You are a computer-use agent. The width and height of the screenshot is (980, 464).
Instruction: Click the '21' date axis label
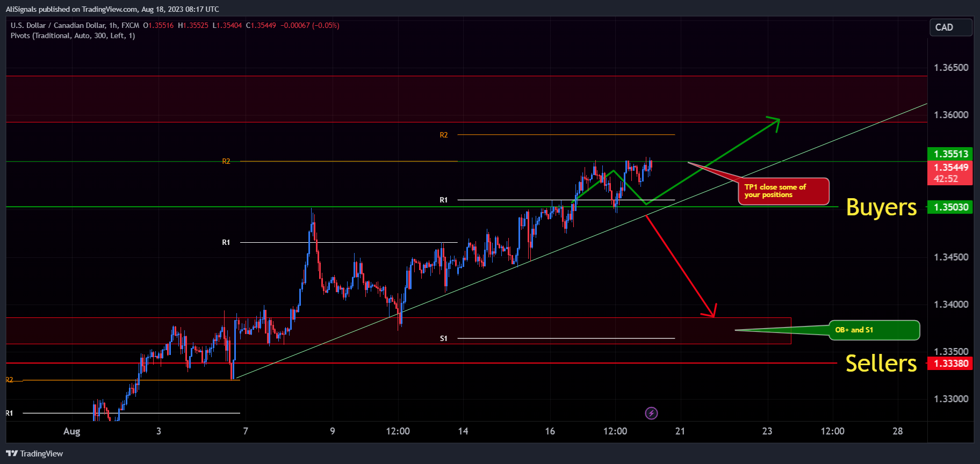pyautogui.click(x=680, y=431)
